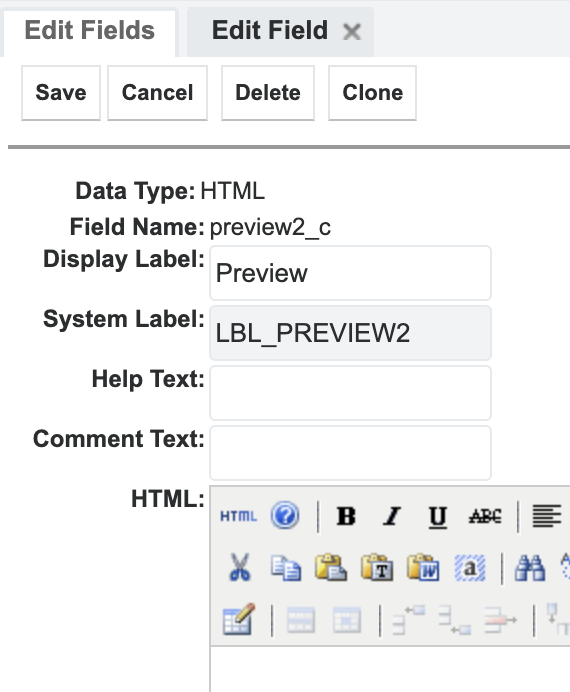
Task: Focus the Display Label input field
Action: (350, 273)
